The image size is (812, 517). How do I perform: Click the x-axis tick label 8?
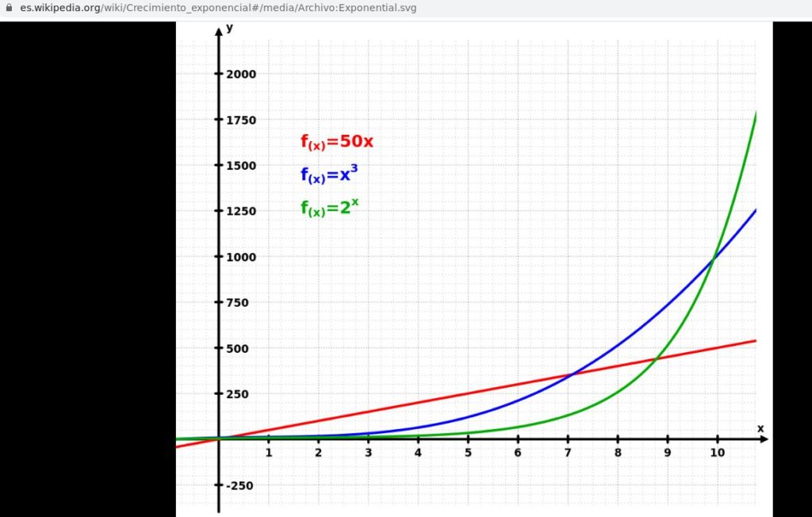click(618, 453)
